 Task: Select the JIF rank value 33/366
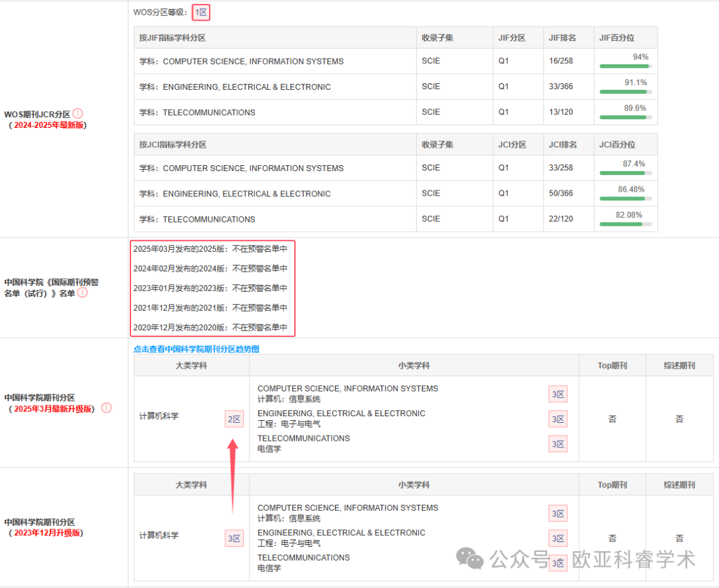pyautogui.click(x=561, y=86)
